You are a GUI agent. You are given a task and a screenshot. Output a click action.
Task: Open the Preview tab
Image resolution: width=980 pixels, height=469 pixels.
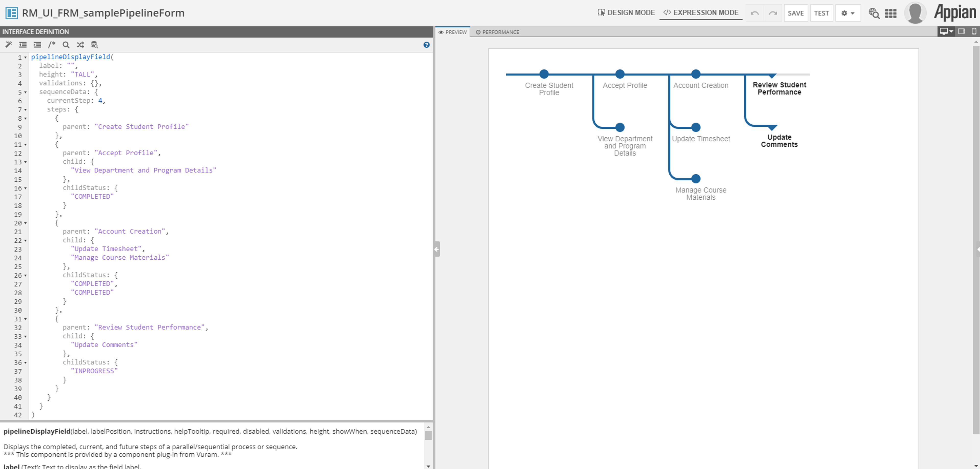click(453, 32)
